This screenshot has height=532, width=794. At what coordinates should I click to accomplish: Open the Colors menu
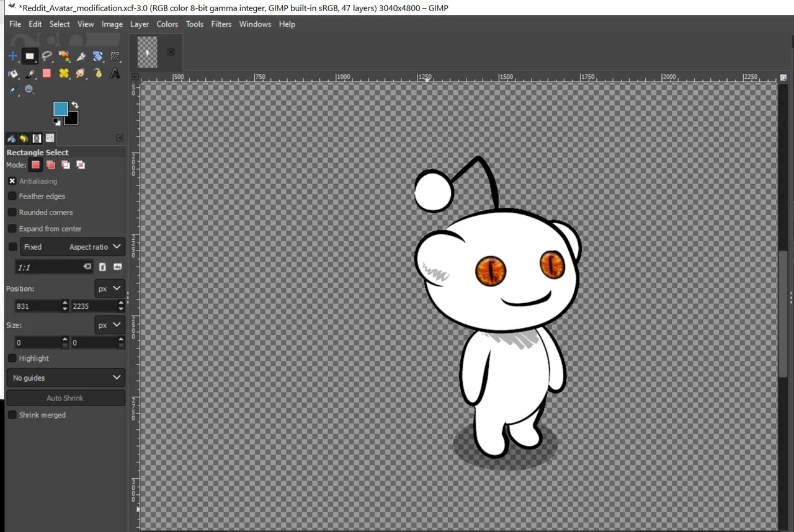point(167,24)
